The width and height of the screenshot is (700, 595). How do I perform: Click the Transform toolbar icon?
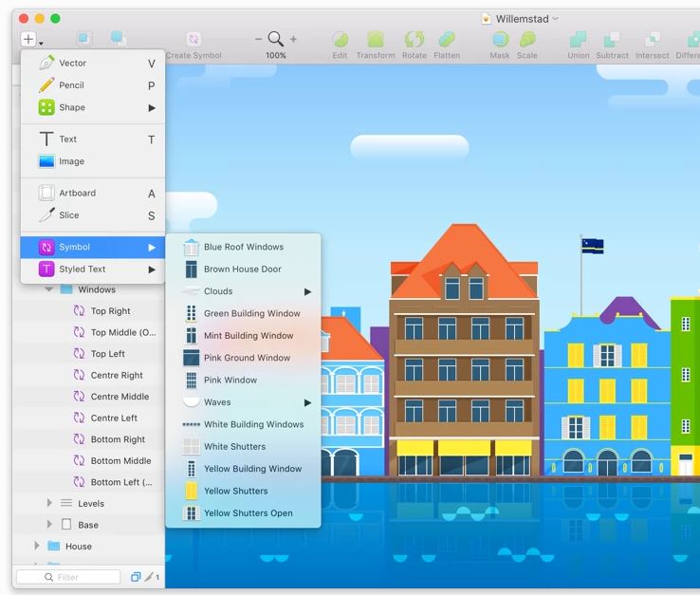coord(376,39)
